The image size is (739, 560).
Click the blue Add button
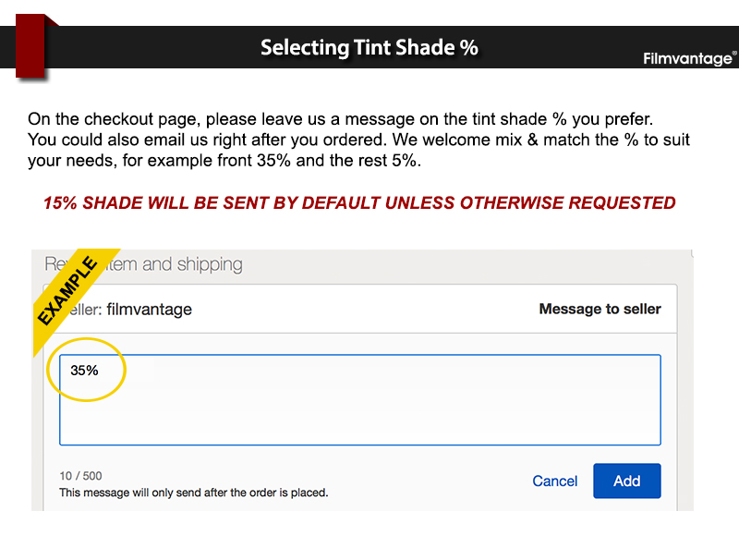tap(626, 481)
